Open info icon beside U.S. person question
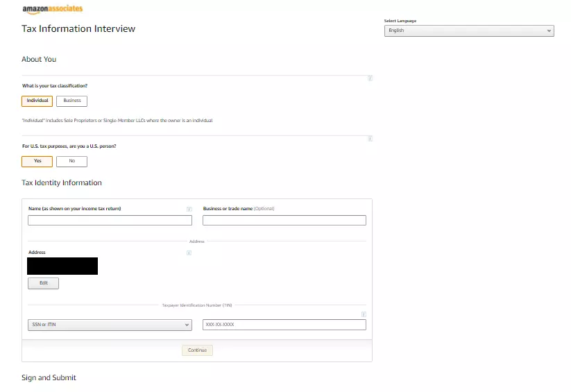Viewport: 571px width, 392px height. click(370, 139)
